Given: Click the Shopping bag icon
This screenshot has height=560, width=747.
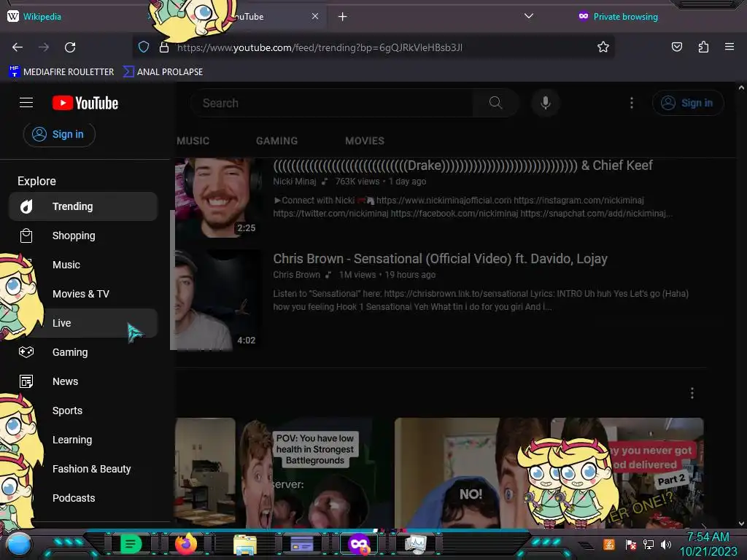Looking at the screenshot, I should click(26, 236).
